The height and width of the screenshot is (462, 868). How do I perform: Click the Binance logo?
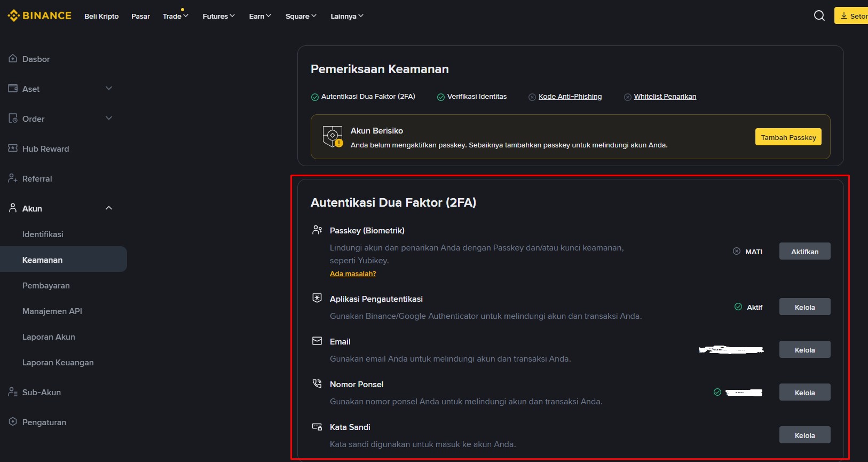pyautogui.click(x=40, y=15)
